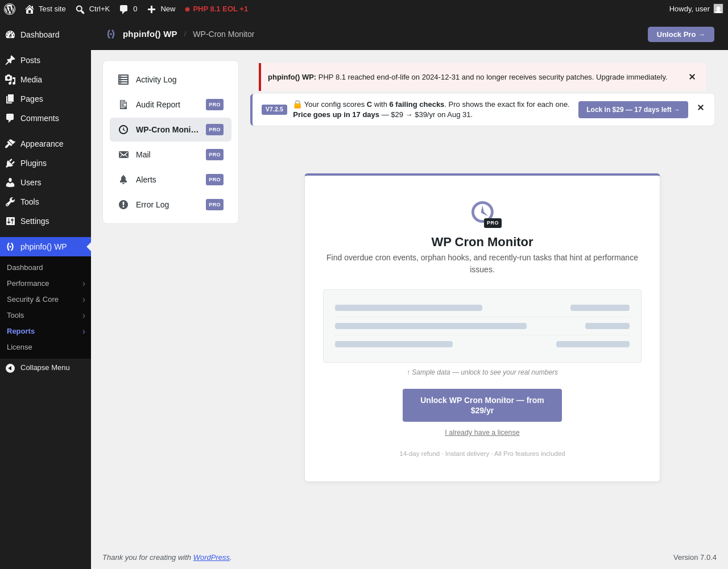Click the PHP 8.1 EOL +1 warning
The height and width of the screenshot is (569, 728).
click(216, 9)
